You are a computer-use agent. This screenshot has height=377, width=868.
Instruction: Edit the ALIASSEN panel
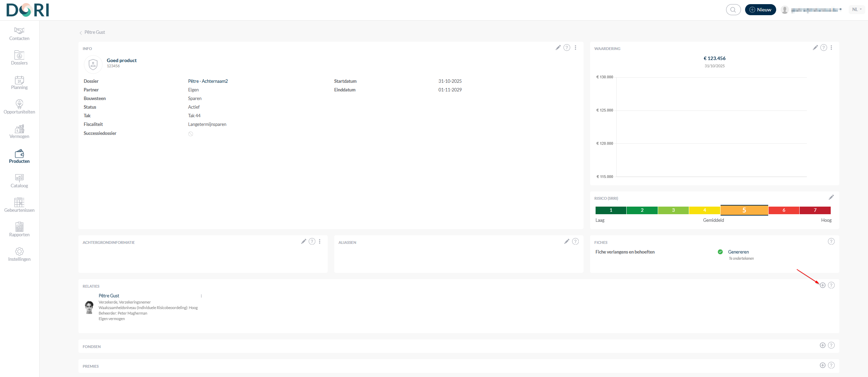(x=567, y=241)
